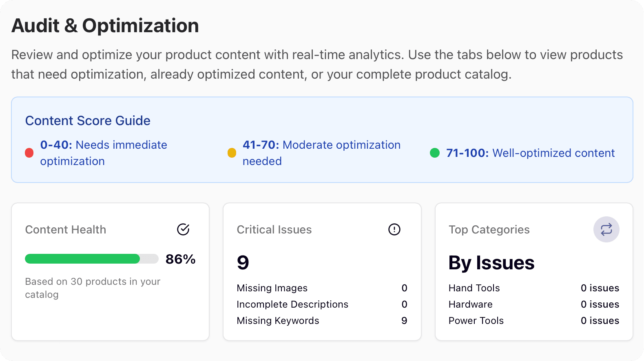Click the Hand Tools category row
The height and width of the screenshot is (361, 644).
(x=534, y=288)
